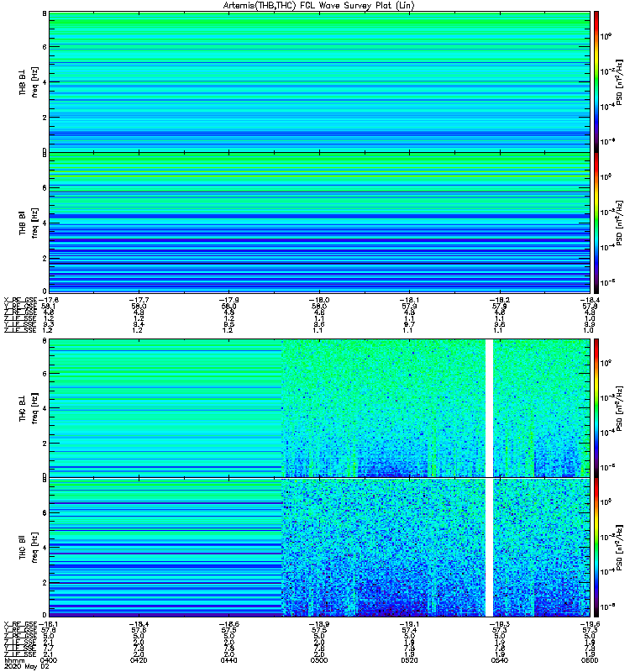Click the "0400" time label

point(49,660)
